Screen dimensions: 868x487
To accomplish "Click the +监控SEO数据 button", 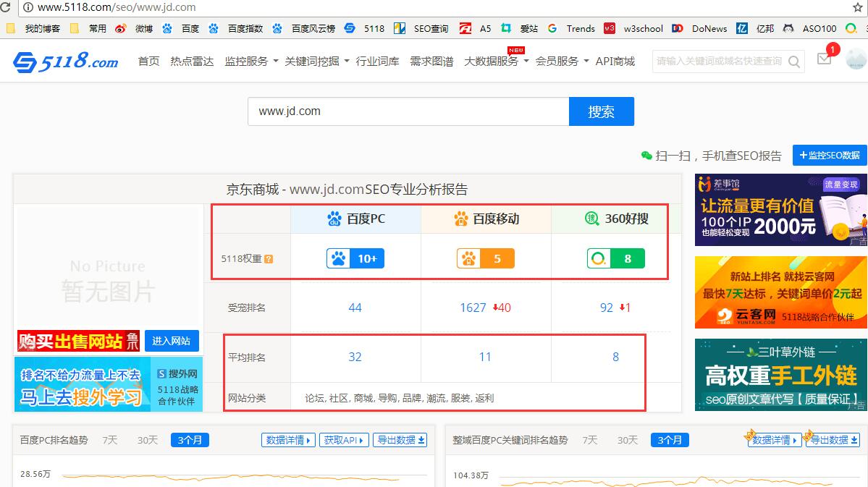I will [830, 156].
